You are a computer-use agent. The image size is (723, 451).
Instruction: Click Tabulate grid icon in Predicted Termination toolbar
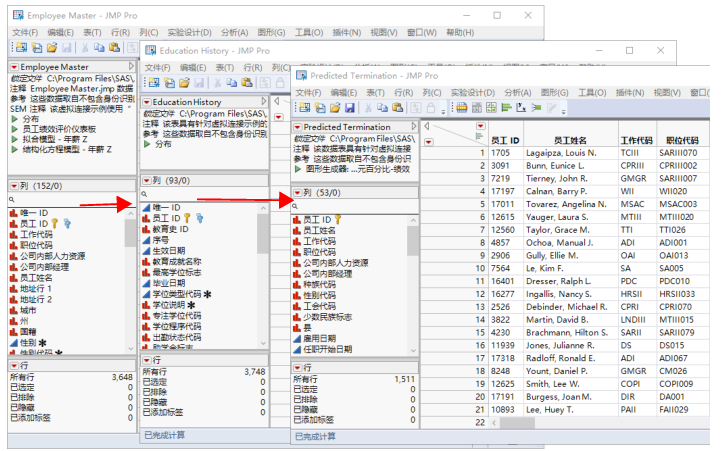tap(462, 108)
